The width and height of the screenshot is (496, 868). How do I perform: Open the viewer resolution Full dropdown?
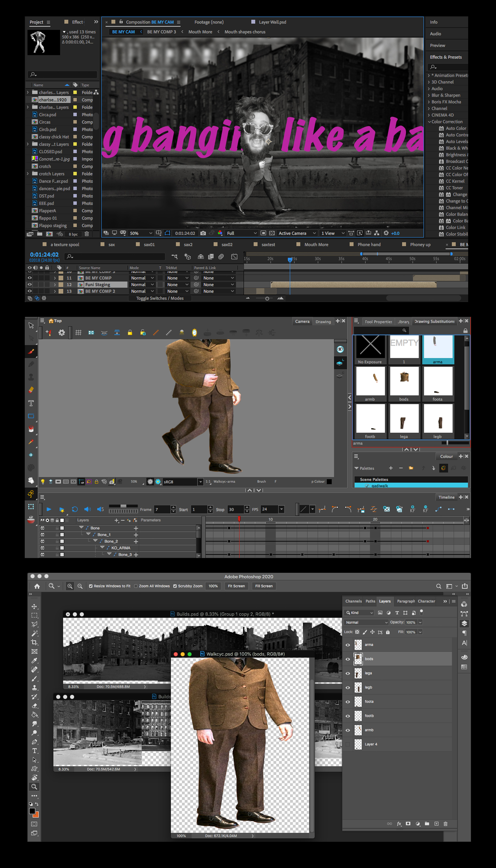(241, 233)
